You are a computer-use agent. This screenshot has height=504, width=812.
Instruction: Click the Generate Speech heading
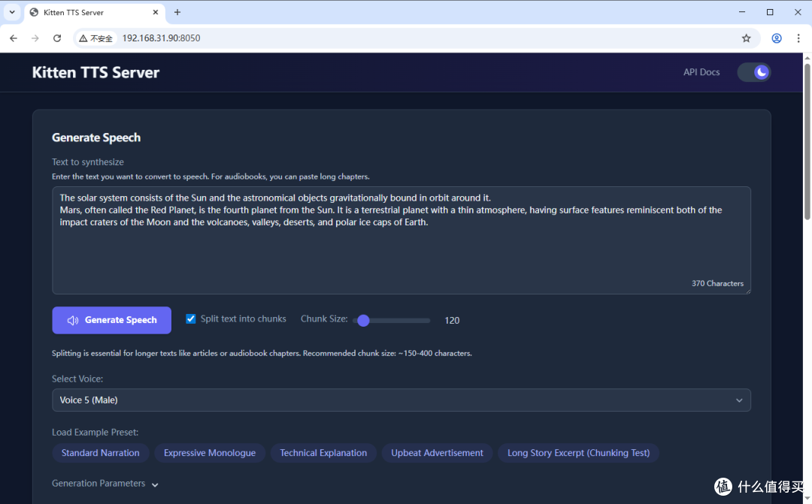coord(96,137)
